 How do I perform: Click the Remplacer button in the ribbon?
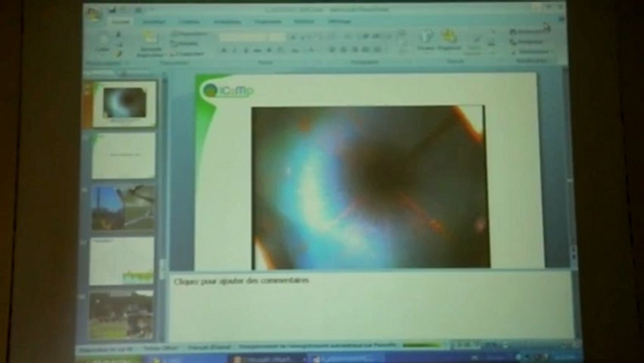tap(526, 42)
